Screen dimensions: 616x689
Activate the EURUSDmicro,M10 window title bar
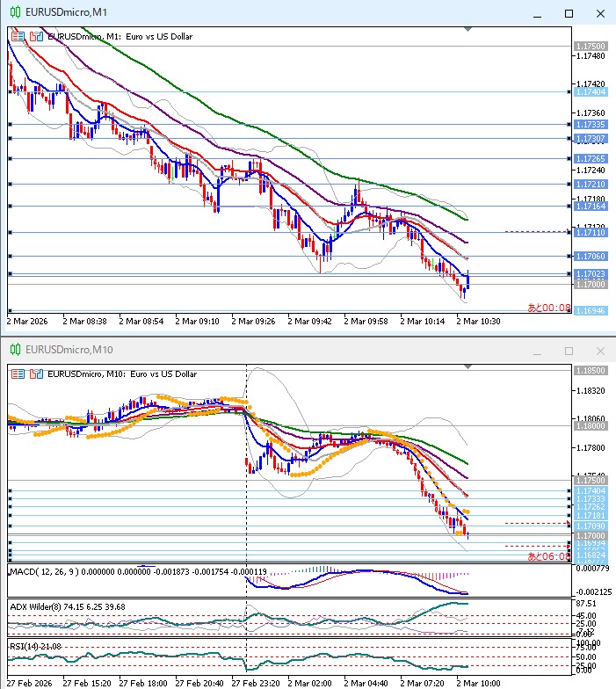tap(264, 350)
